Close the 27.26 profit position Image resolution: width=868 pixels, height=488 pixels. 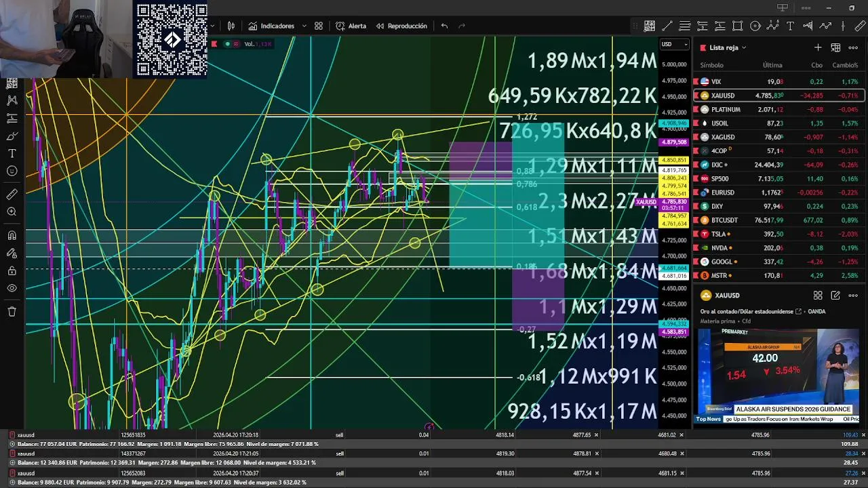coord(863,472)
